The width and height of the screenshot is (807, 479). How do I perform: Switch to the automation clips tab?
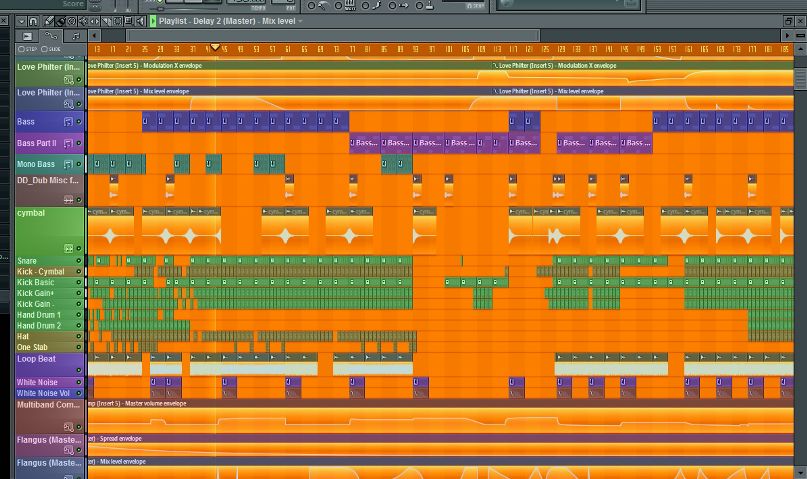(x=51, y=36)
